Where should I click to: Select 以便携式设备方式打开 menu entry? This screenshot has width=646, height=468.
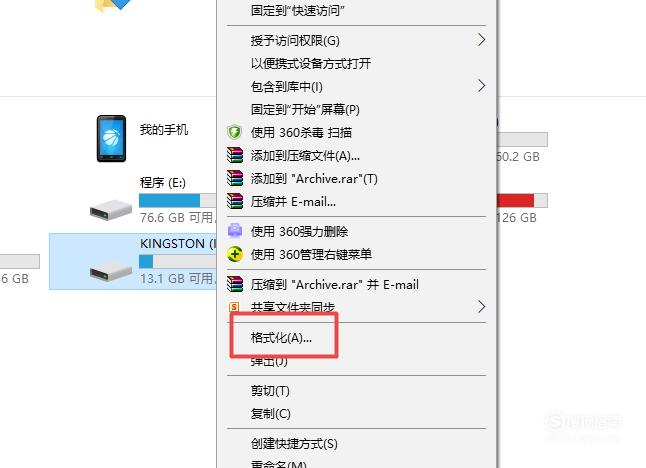click(x=311, y=63)
